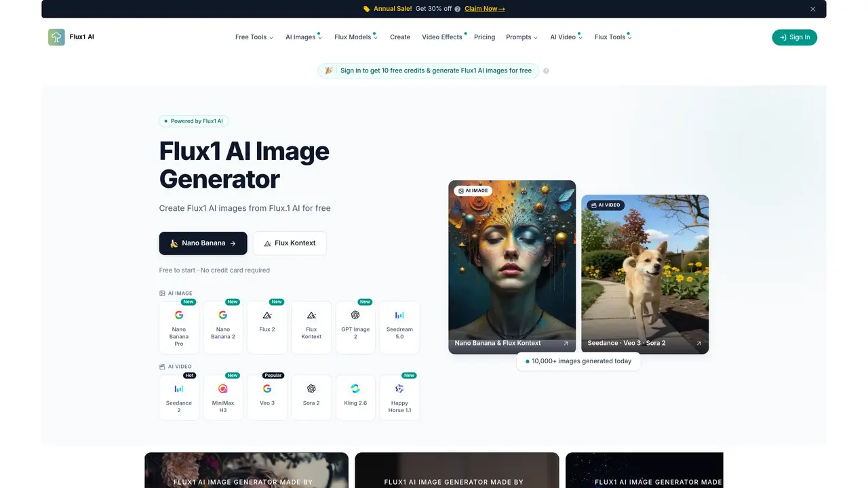
Task: Select the Veo 3 video model card
Action: pyautogui.click(x=267, y=397)
